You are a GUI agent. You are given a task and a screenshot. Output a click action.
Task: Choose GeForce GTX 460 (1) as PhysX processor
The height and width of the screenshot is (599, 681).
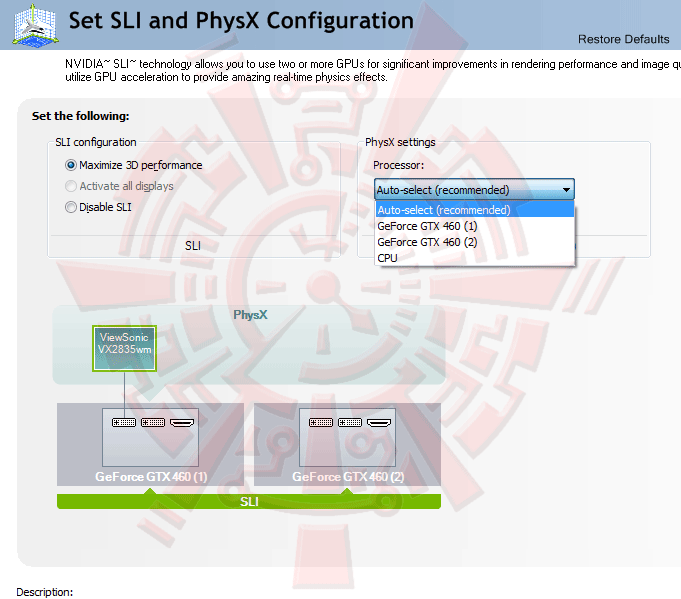pyautogui.click(x=474, y=226)
